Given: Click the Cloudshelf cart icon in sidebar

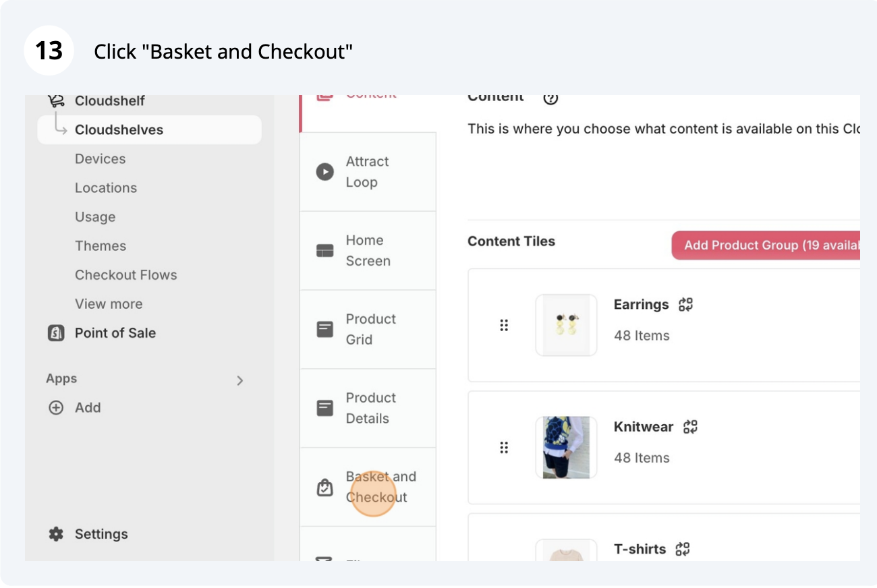Looking at the screenshot, I should (x=56, y=101).
